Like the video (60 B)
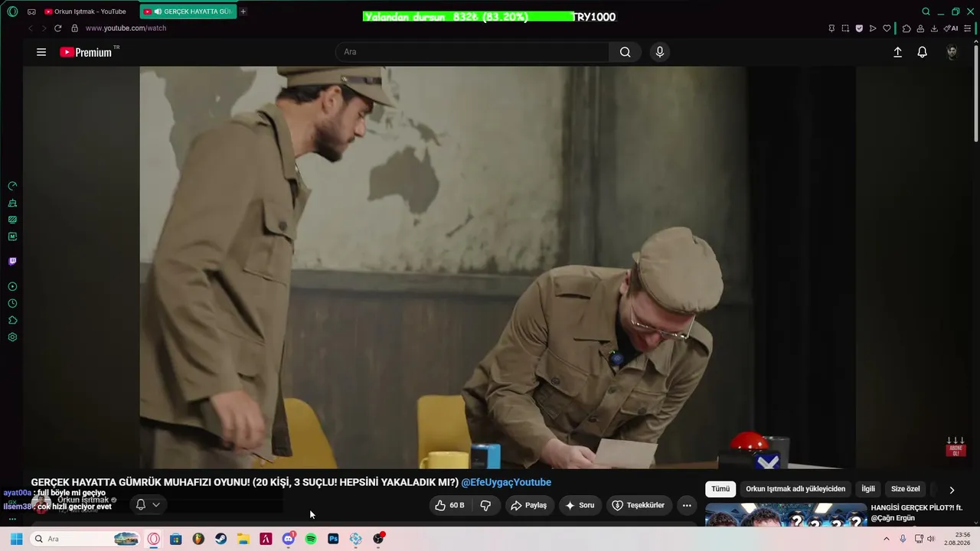This screenshot has width=980, height=551. [x=449, y=505]
